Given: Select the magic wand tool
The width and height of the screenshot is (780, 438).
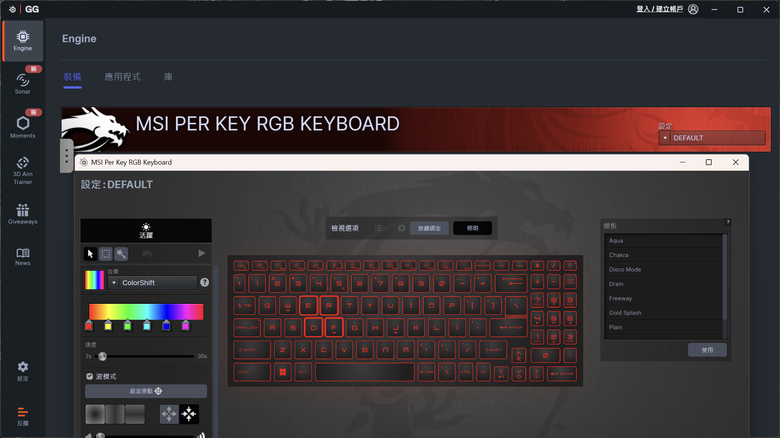Looking at the screenshot, I should [x=121, y=254].
